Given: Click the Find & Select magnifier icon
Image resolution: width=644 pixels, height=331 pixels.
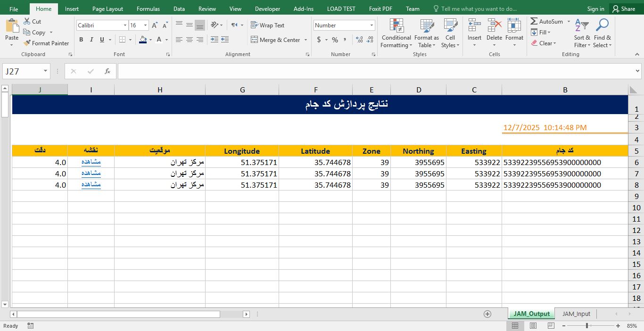Looking at the screenshot, I should (602, 26).
